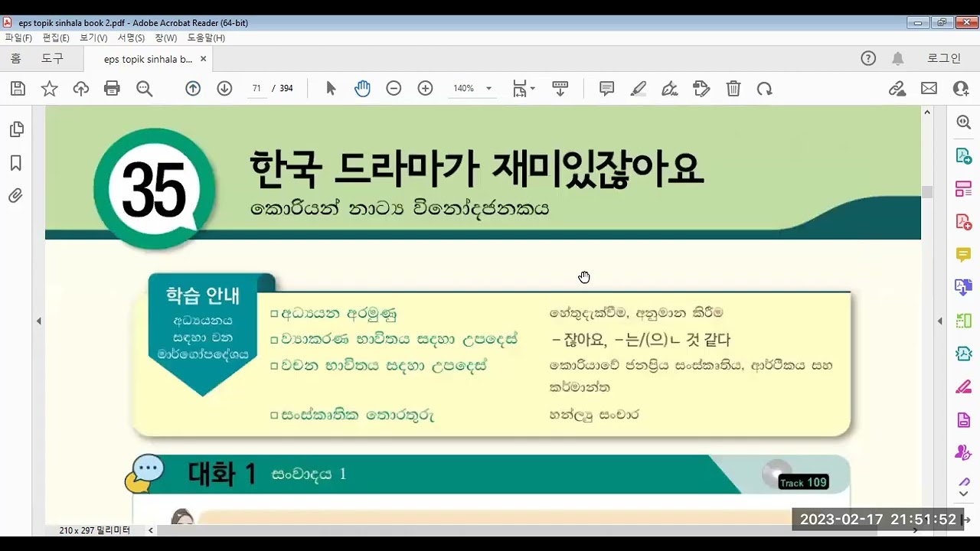Image resolution: width=980 pixels, height=551 pixels.
Task: Zoom in with plus button
Action: [425, 89]
